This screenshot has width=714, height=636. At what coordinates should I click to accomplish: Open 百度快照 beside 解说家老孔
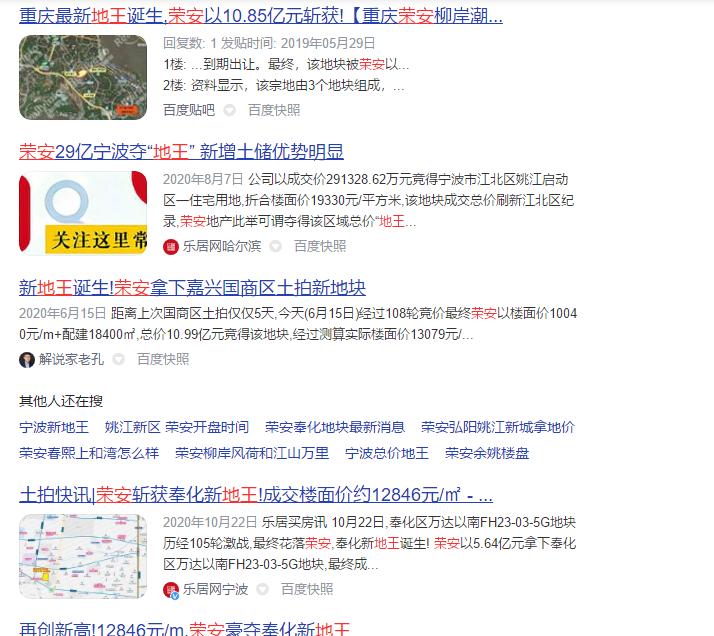[x=163, y=359]
